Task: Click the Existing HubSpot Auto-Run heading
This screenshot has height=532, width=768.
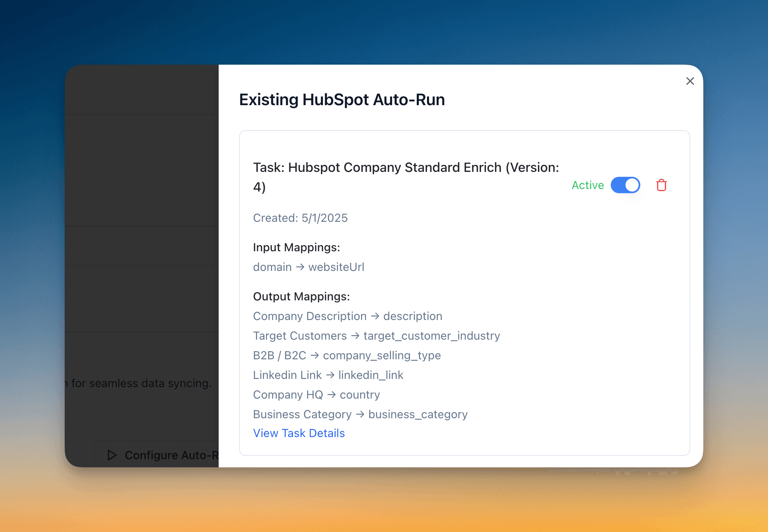Action: pyautogui.click(x=342, y=99)
